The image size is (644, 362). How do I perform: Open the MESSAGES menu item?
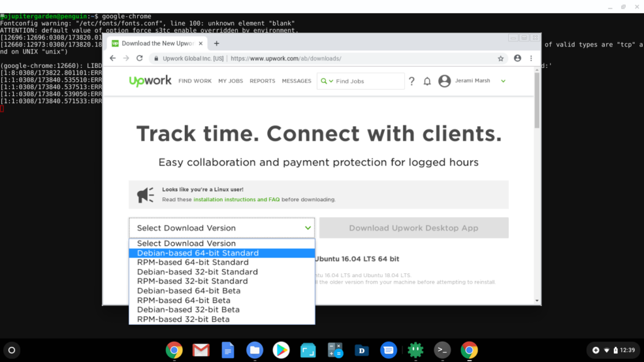297,81
